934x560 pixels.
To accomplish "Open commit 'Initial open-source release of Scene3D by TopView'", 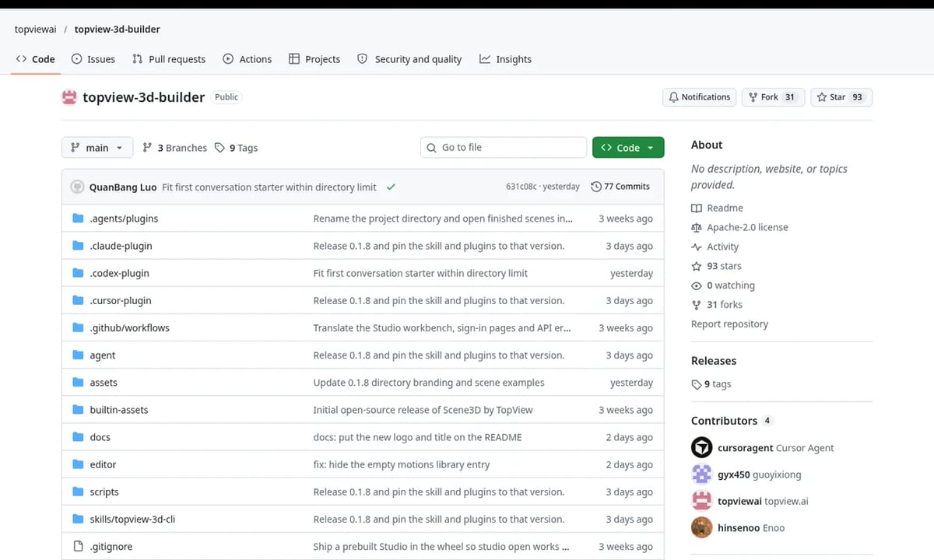I will pos(423,410).
